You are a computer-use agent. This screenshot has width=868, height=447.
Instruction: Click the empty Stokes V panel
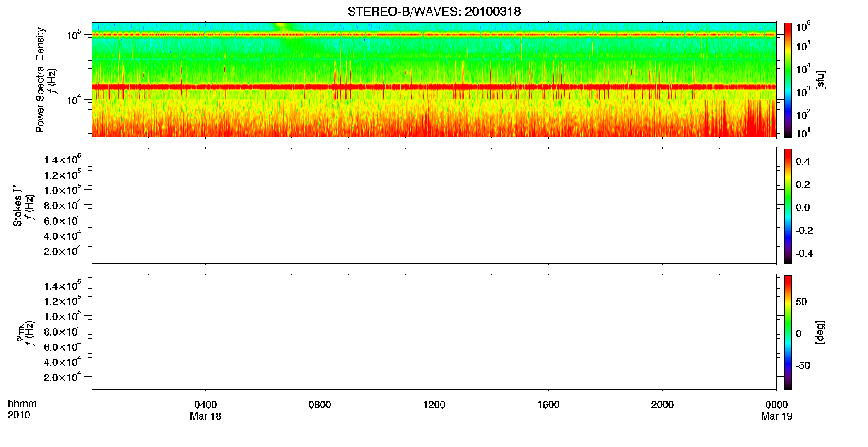[434, 206]
